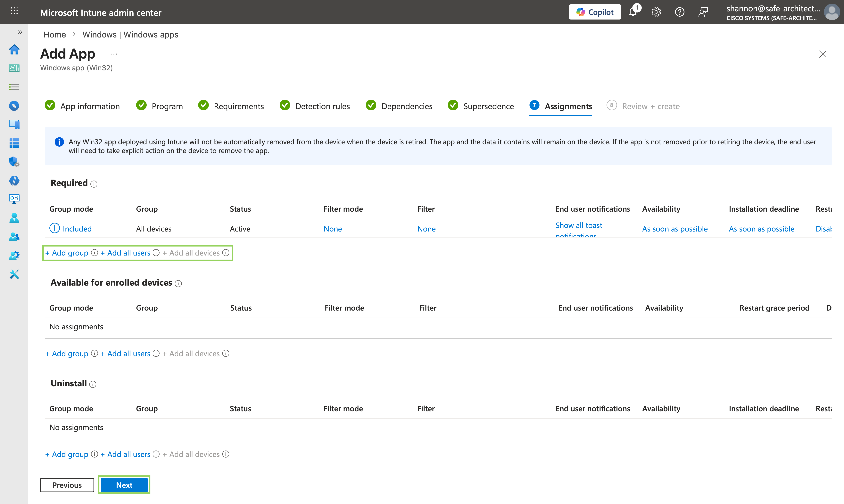The image size is (844, 504).
Task: Open Users icon in sidebar
Action: click(x=14, y=218)
